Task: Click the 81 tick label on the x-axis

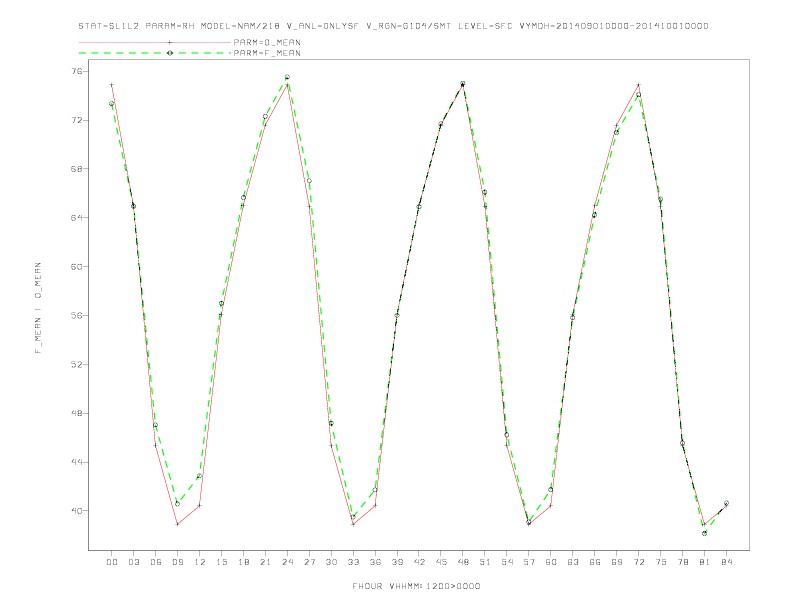Action: [705, 562]
